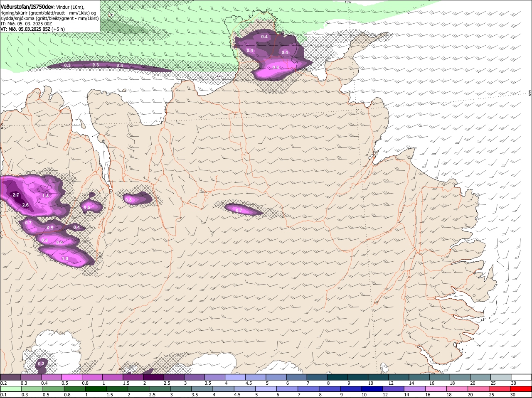Click the white swatch at 30 in upper scale

coord(521,377)
